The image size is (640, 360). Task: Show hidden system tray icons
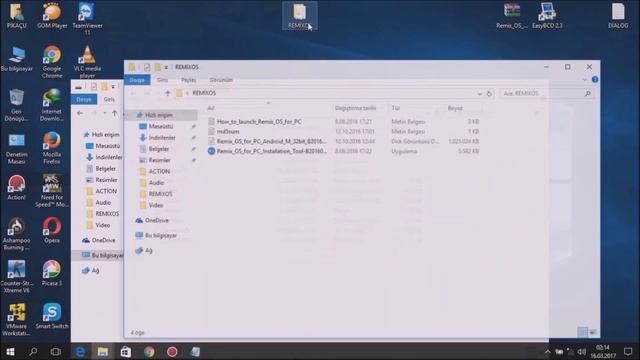click(x=547, y=351)
